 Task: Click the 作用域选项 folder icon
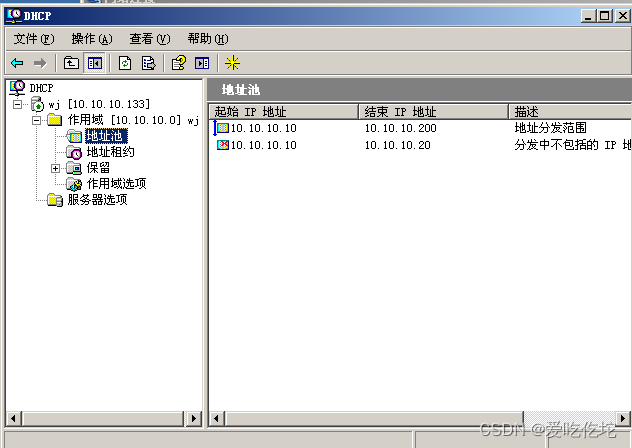point(74,184)
